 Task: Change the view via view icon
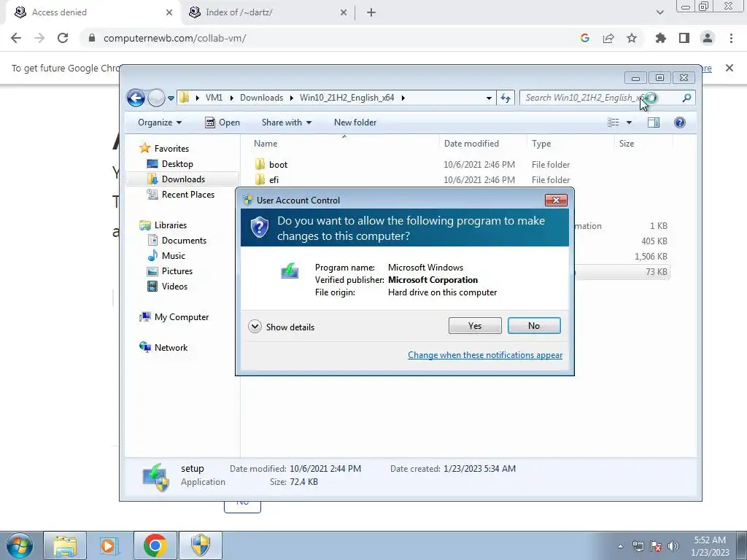coord(613,122)
